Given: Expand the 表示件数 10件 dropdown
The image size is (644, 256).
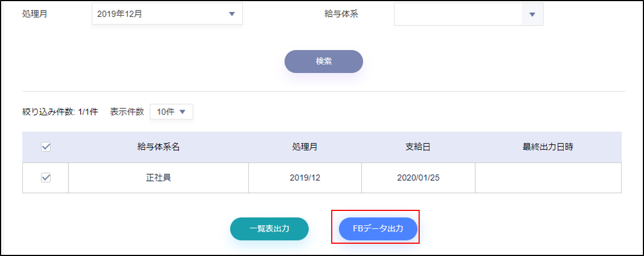Looking at the screenshot, I should pyautogui.click(x=171, y=112).
